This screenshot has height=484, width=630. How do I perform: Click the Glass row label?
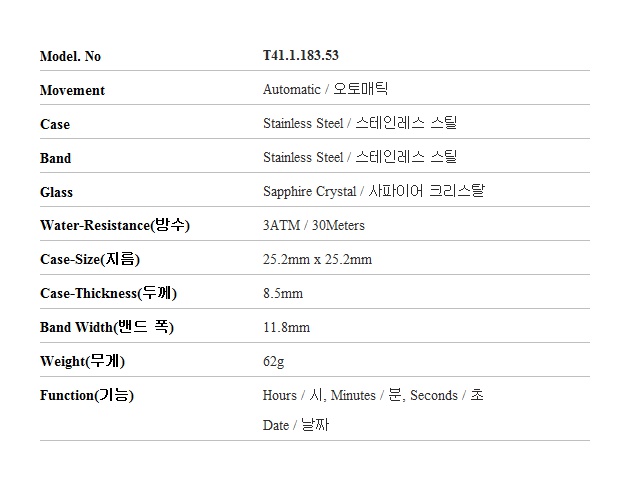pyautogui.click(x=57, y=192)
